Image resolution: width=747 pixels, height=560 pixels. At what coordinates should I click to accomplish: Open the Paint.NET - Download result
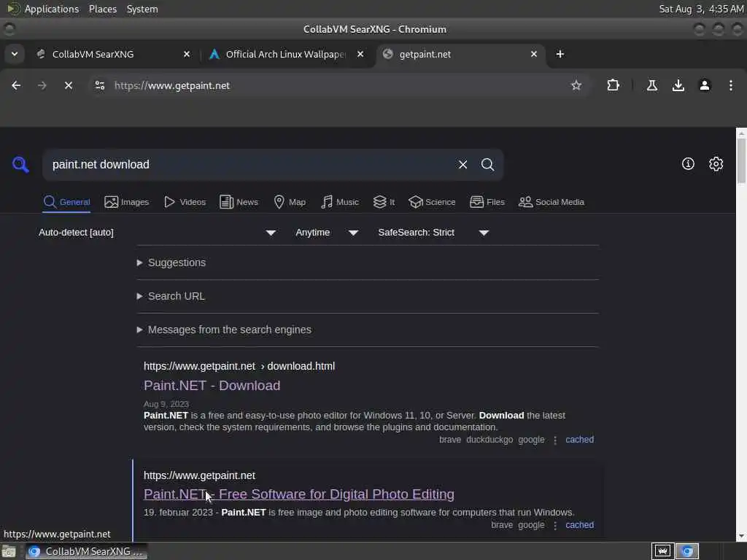tap(212, 385)
